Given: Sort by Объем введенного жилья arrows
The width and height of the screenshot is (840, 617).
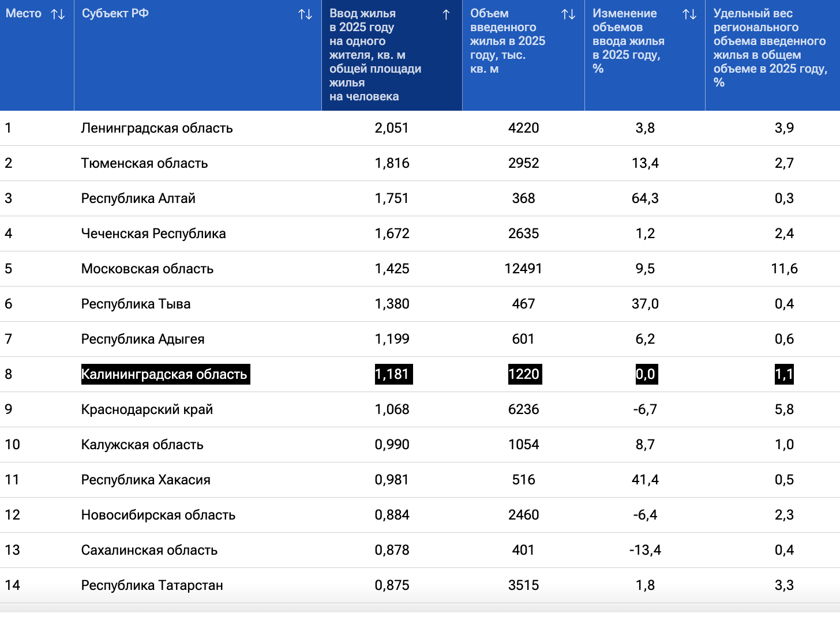Looking at the screenshot, I should (568, 14).
